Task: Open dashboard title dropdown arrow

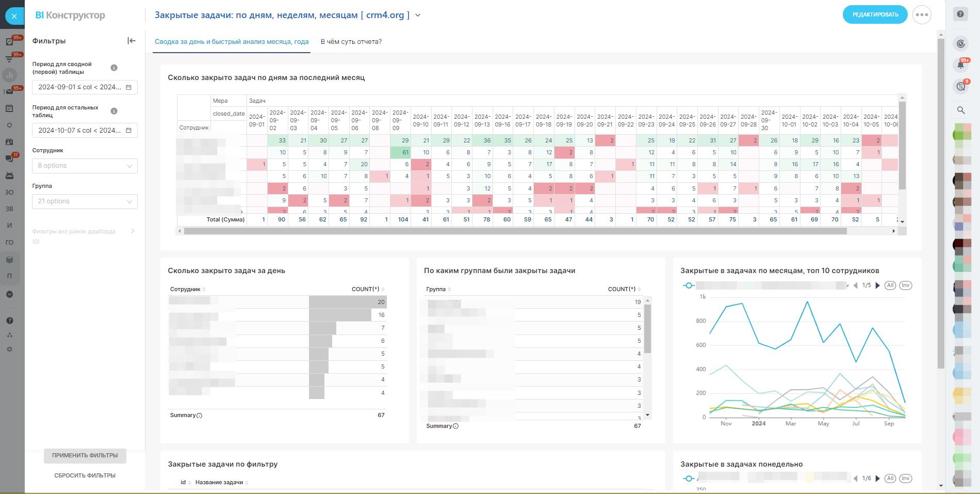Action: click(x=418, y=15)
